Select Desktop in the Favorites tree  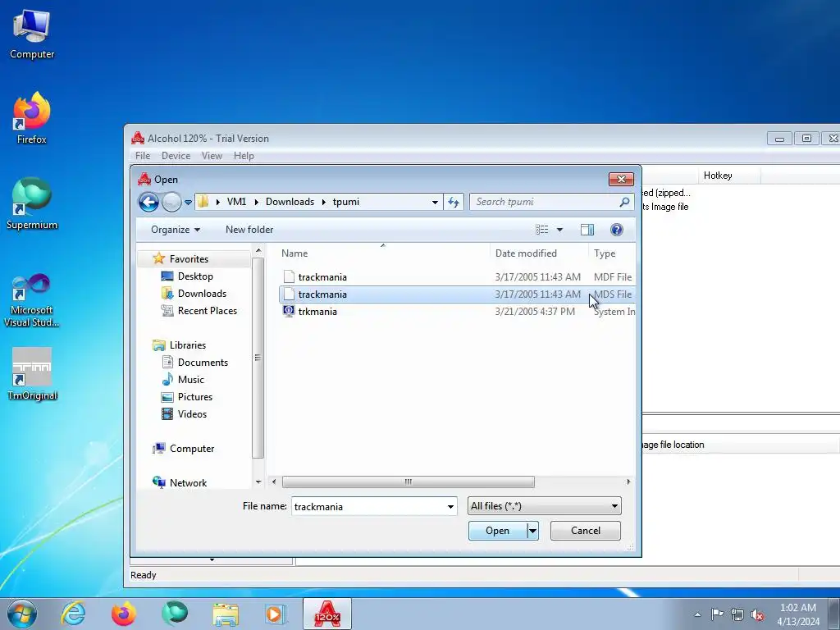click(x=195, y=276)
